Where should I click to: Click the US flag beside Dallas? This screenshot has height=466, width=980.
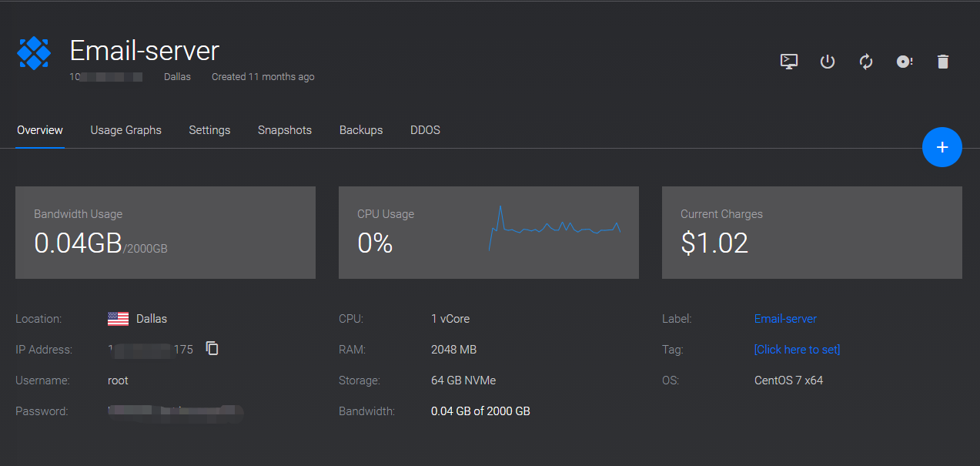point(118,319)
